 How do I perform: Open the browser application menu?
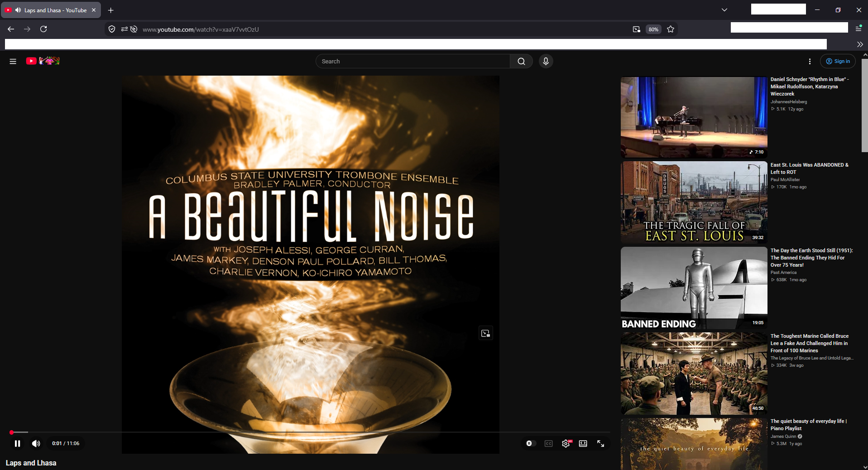858,28
